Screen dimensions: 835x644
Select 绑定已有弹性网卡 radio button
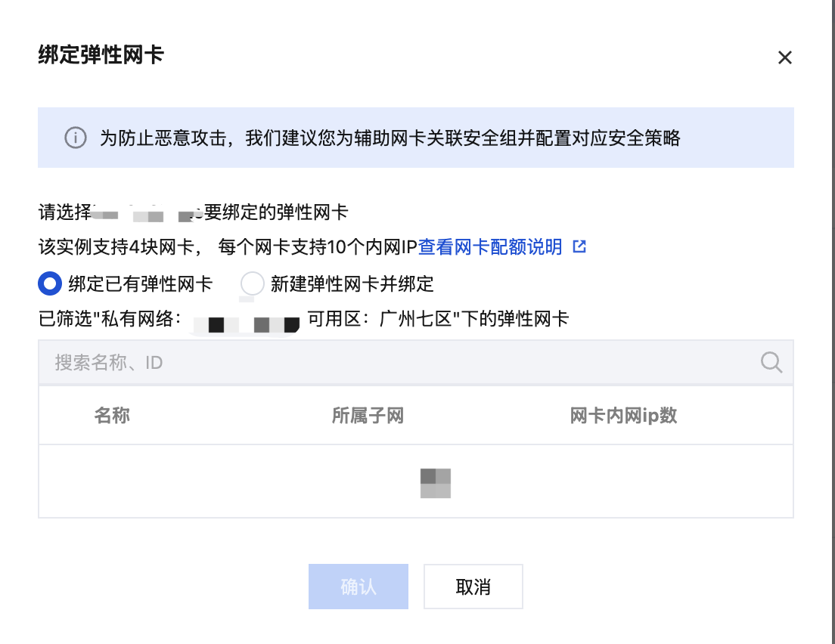click(x=50, y=283)
